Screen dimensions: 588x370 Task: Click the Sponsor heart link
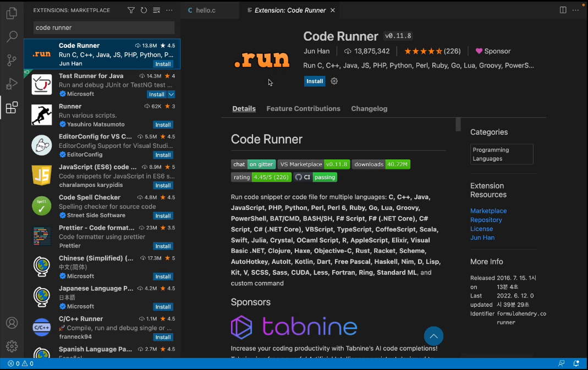tap(493, 51)
